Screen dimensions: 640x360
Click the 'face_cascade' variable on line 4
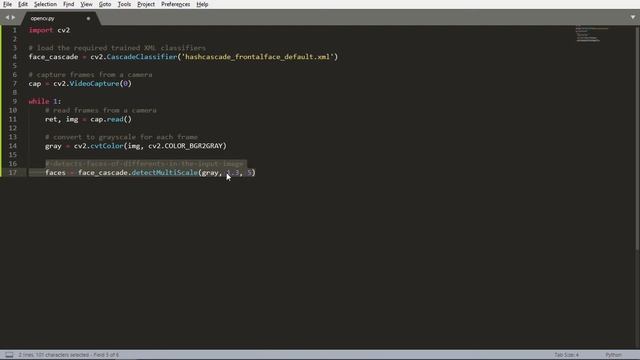[53, 57]
